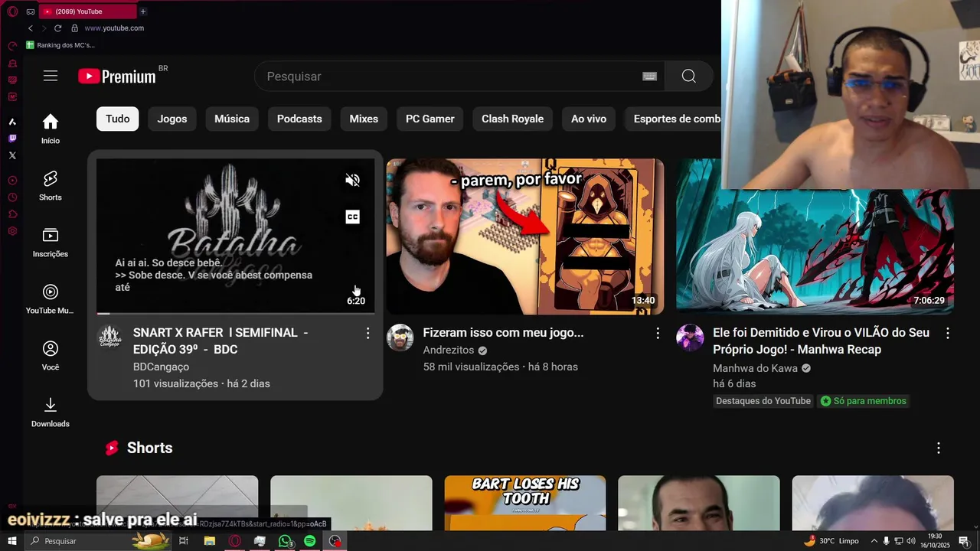Image resolution: width=980 pixels, height=551 pixels.
Task: Play the parem, por favor thumbnail video
Action: [525, 236]
